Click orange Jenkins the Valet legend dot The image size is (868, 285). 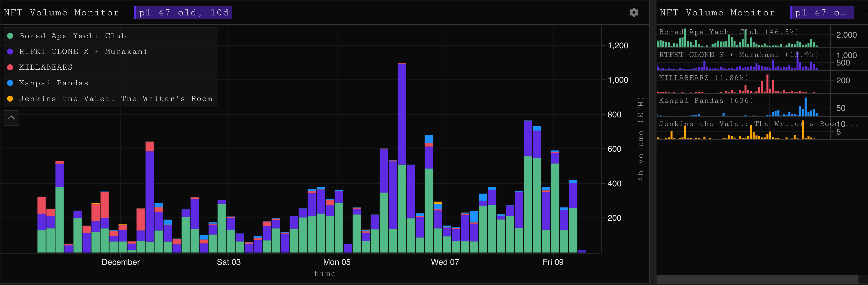pyautogui.click(x=10, y=99)
